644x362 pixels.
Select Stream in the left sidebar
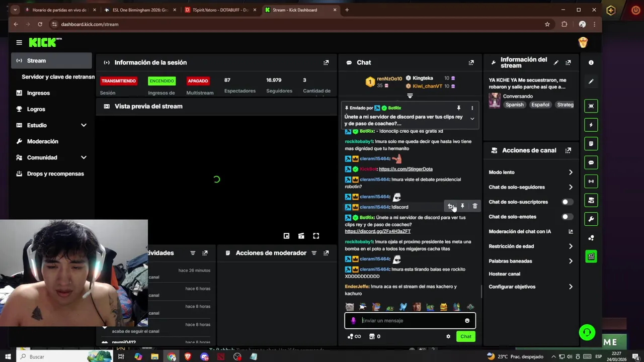(51, 60)
